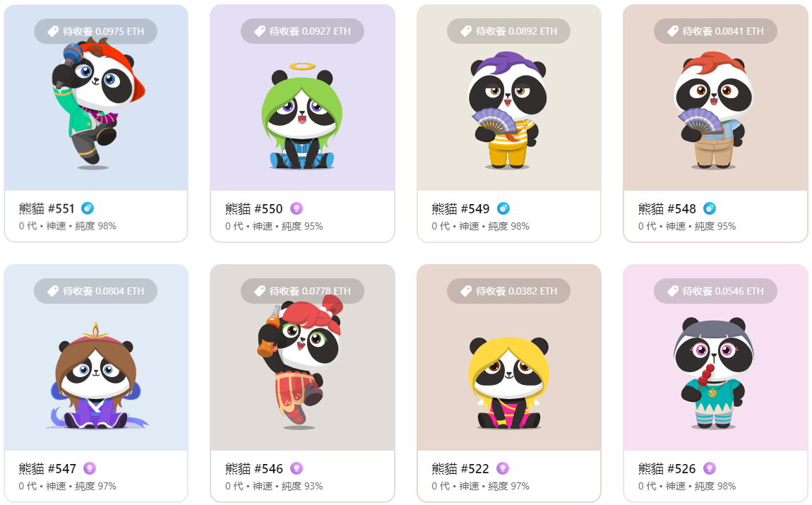Click the 待收養 0.0841 ETH label

pyautogui.click(x=715, y=31)
